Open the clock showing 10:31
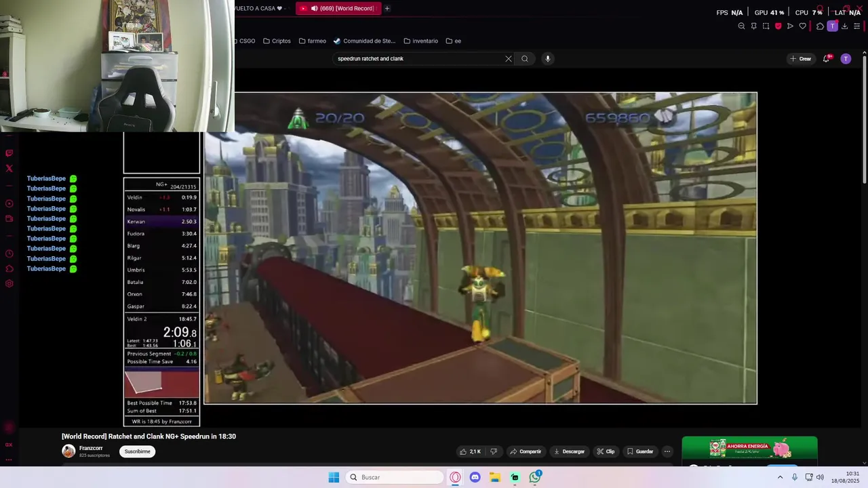868x488 pixels. (846, 477)
